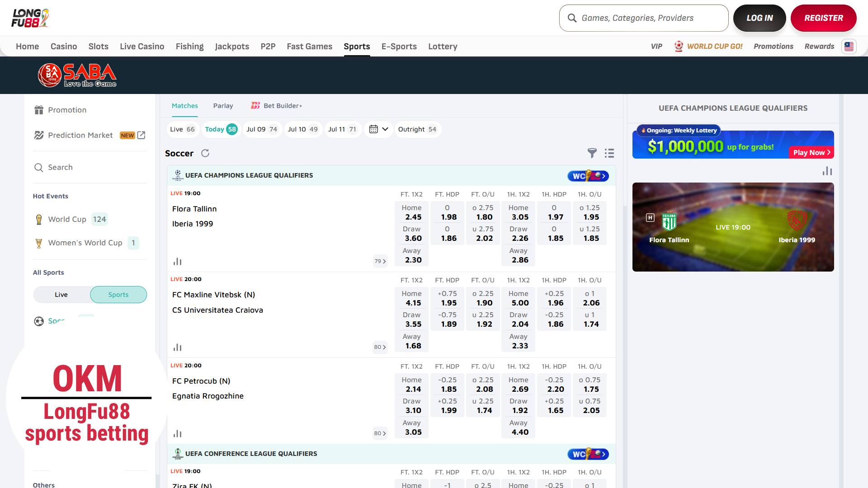Click the LongFu88 logo

[30, 18]
